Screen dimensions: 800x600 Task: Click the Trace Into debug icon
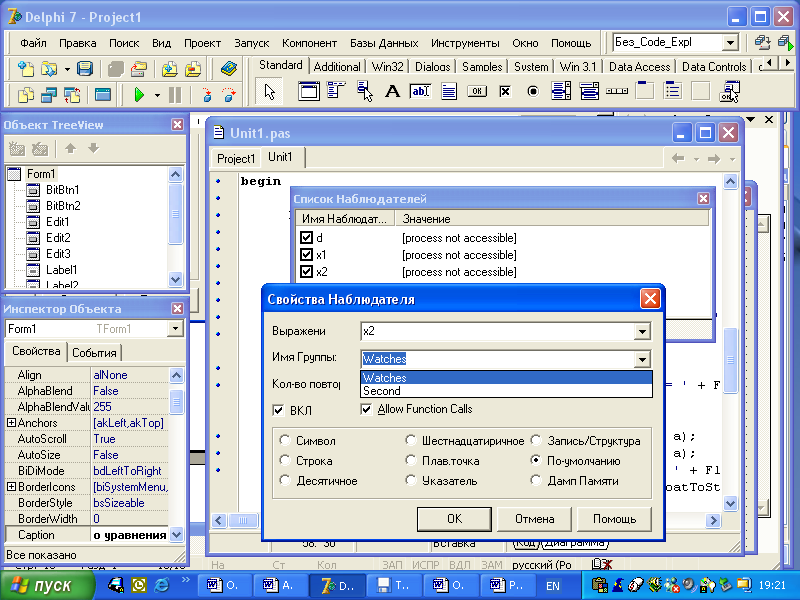tap(207, 95)
